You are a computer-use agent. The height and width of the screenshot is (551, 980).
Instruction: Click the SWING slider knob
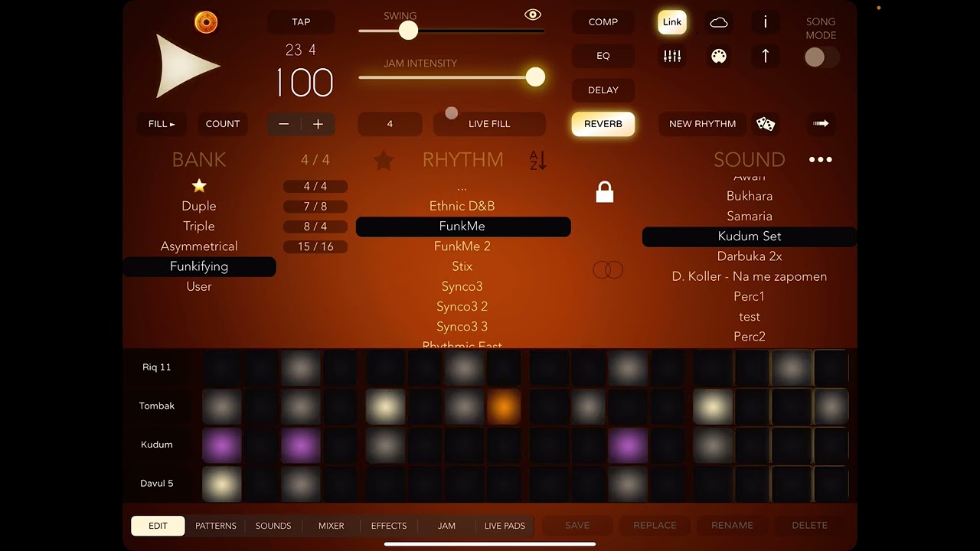tap(408, 31)
